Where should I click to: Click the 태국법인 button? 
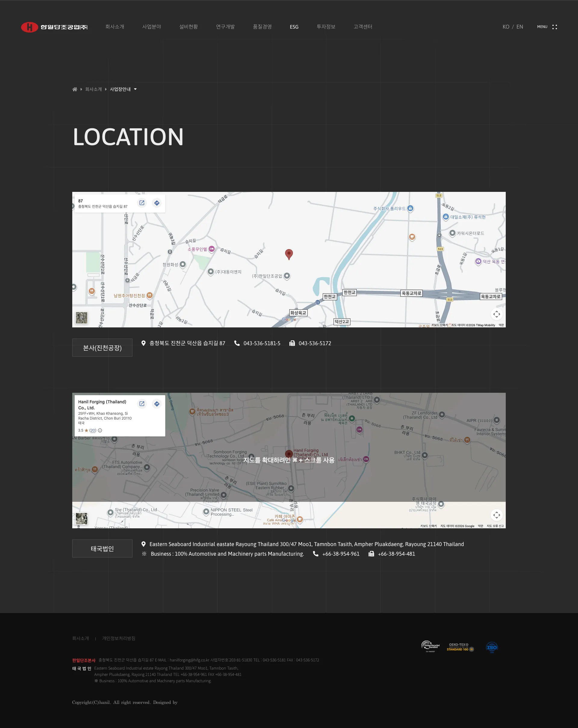(102, 548)
